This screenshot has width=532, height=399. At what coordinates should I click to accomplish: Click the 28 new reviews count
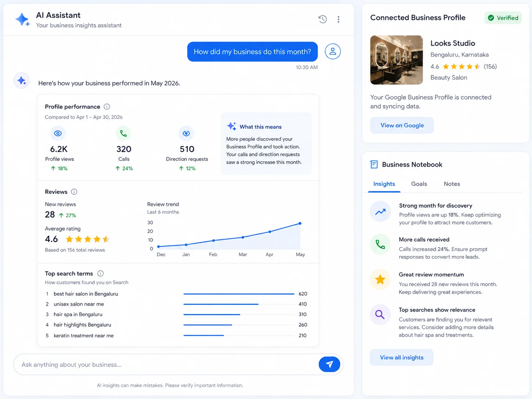[x=50, y=215]
